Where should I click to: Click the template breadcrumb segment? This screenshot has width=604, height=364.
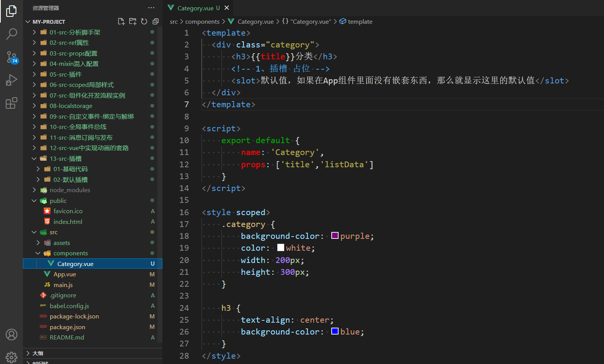pos(360,21)
